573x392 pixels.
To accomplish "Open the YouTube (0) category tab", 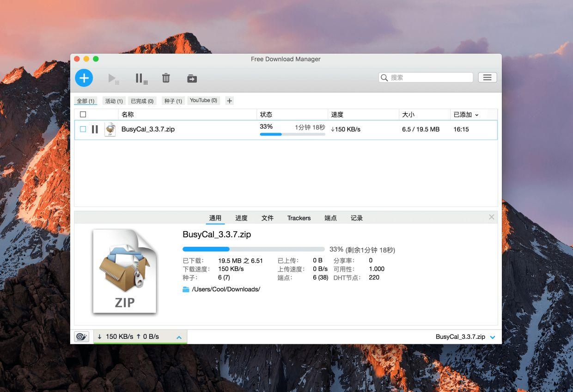I will point(203,100).
